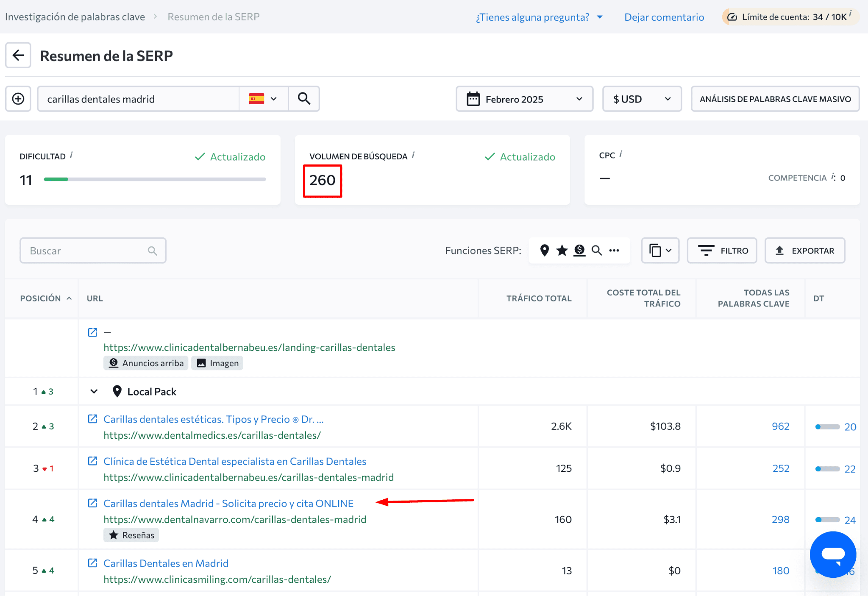The image size is (868, 596).
Task: Open the $ USD currency dropdown
Action: tap(642, 99)
